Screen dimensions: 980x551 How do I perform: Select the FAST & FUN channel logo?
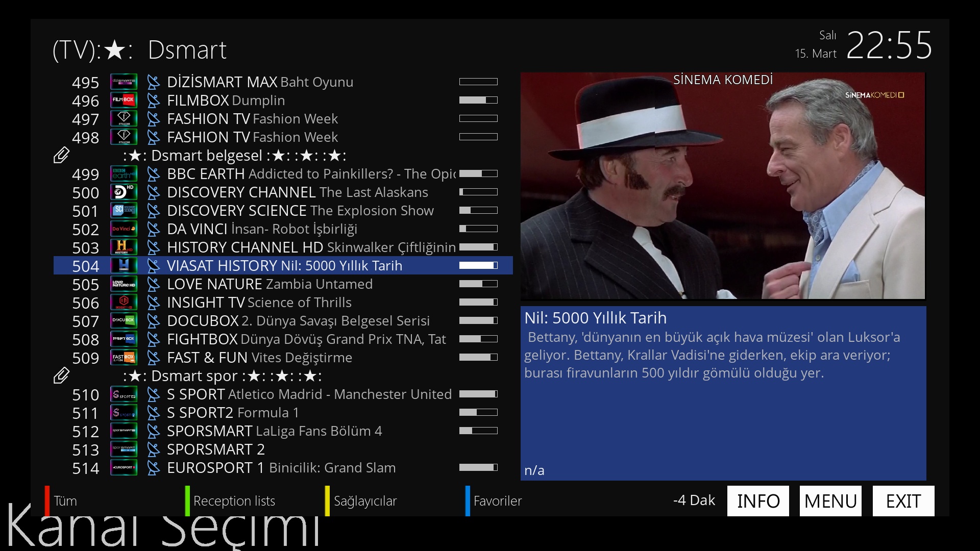click(x=124, y=357)
